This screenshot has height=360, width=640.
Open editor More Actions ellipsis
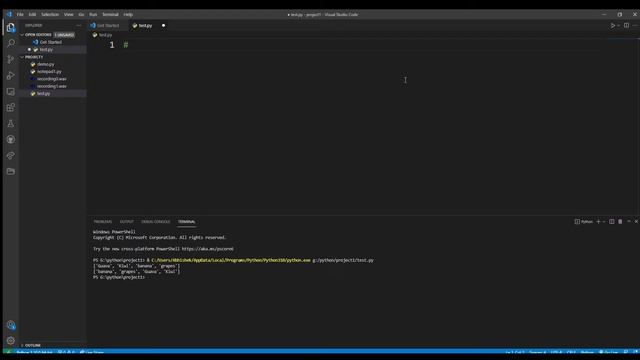635,25
